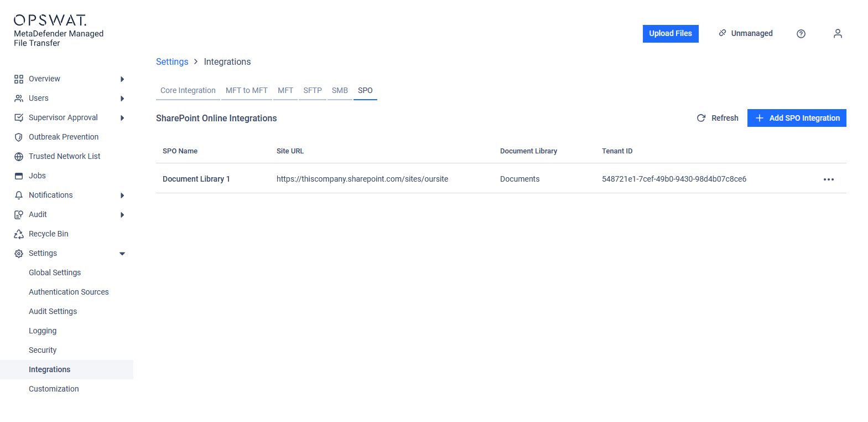
Task: Open the help question mark icon
Action: pos(801,34)
